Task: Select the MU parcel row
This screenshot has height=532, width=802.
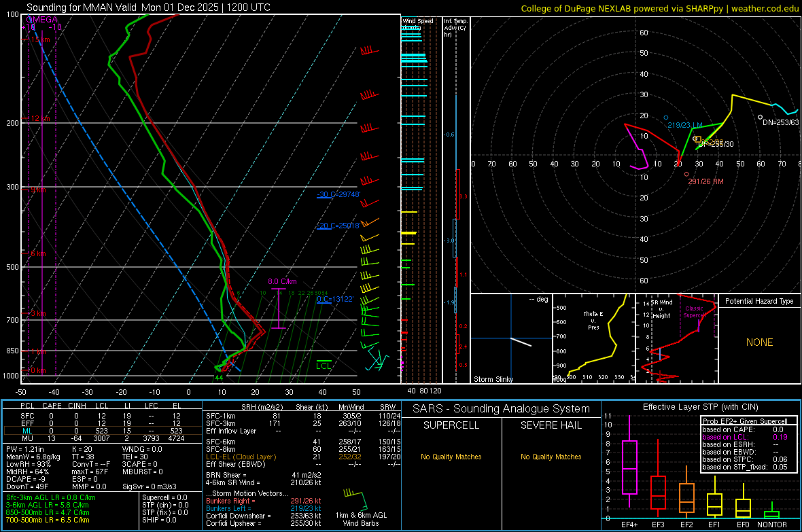Action: point(101,438)
